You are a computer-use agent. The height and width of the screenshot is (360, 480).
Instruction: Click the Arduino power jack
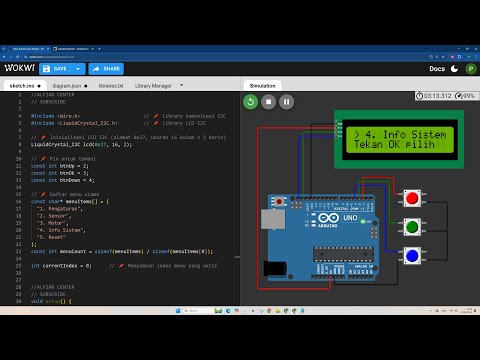pos(275,268)
